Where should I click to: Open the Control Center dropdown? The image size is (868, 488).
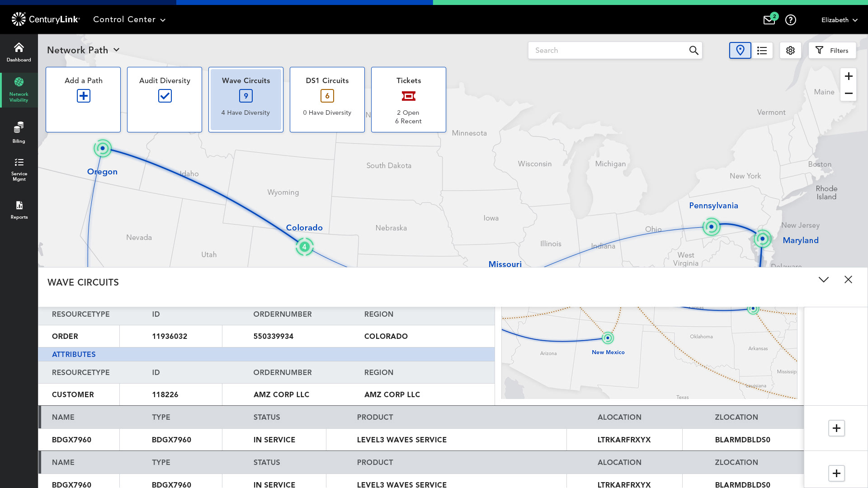129,19
